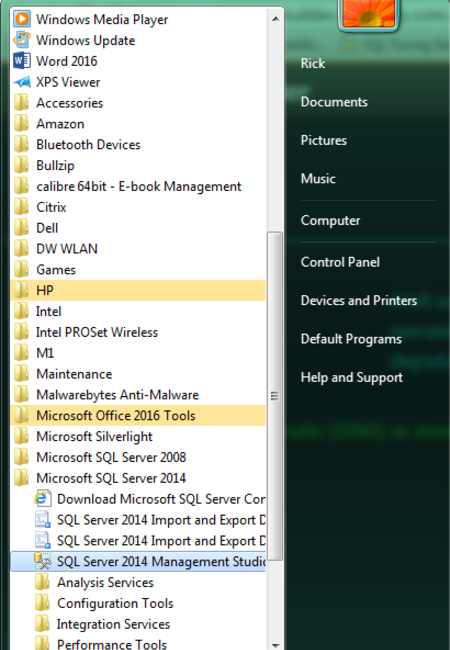Image resolution: width=450 pixels, height=650 pixels.
Task: Click the Bullzip folder label
Action: [x=55, y=165]
